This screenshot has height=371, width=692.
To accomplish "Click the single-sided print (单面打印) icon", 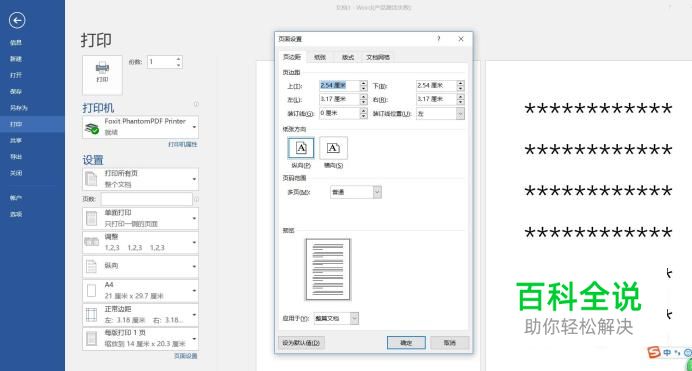I will 91,218.
